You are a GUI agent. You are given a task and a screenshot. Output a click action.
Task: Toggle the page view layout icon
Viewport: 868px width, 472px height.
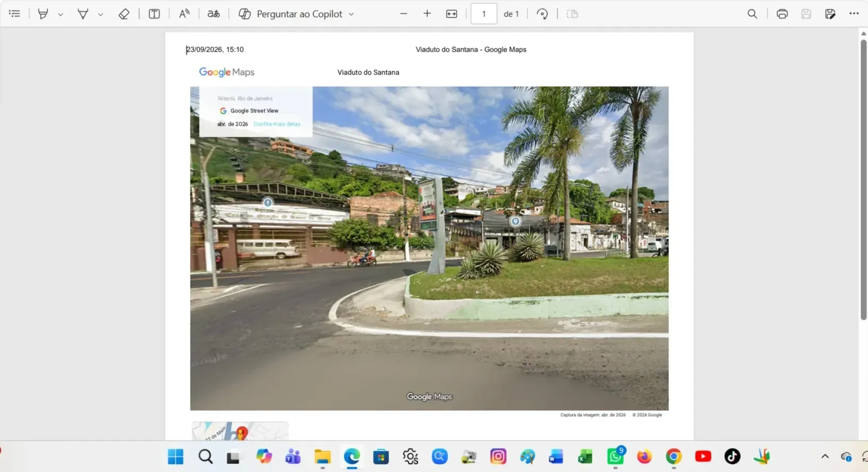[x=573, y=14]
